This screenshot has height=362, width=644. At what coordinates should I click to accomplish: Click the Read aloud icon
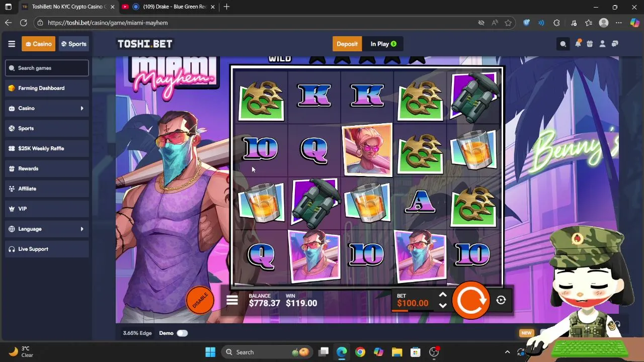tap(495, 23)
